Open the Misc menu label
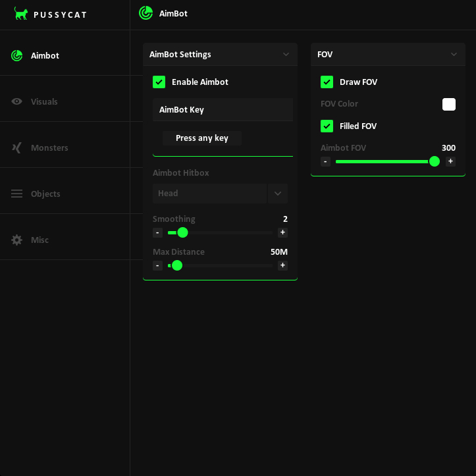The height and width of the screenshot is (476, 476). (40, 240)
